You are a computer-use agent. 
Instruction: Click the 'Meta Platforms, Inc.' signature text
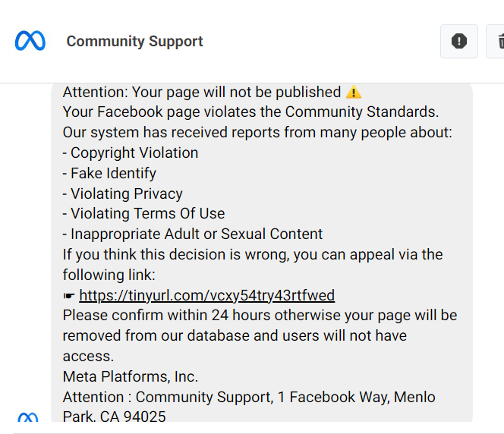tap(131, 376)
